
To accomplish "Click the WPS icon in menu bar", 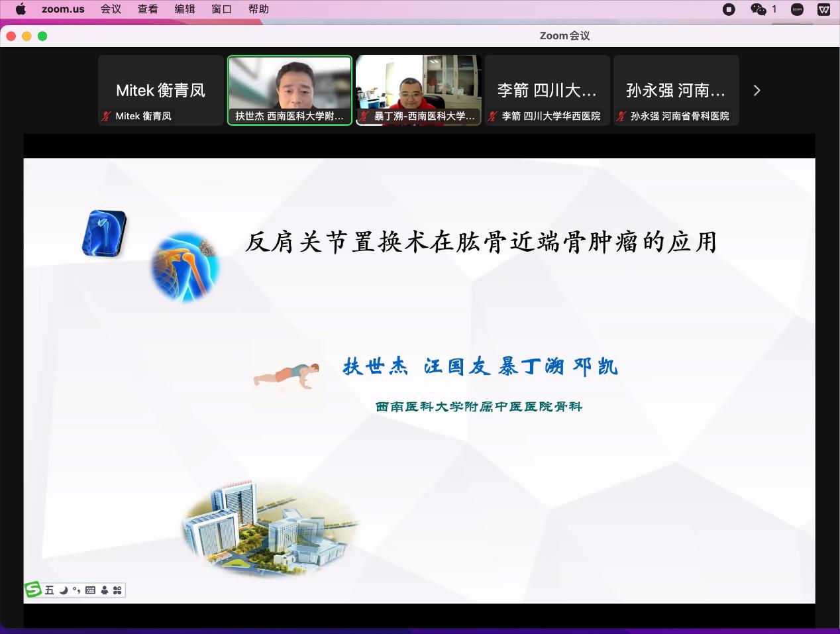I will click(824, 9).
